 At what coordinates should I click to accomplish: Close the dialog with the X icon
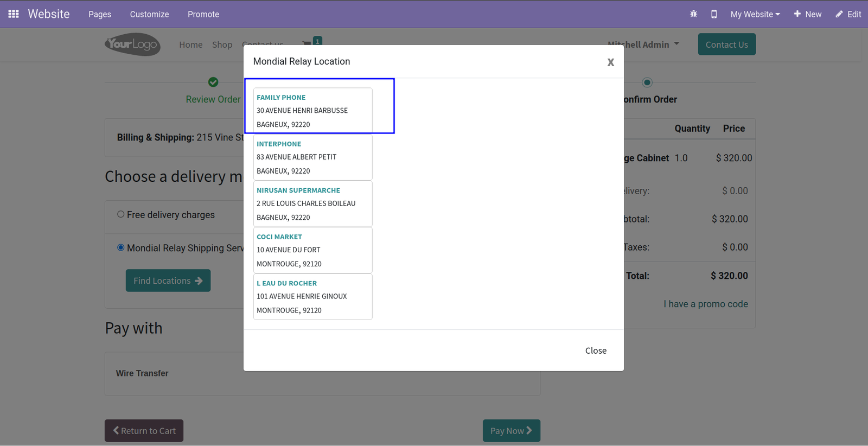pos(611,62)
